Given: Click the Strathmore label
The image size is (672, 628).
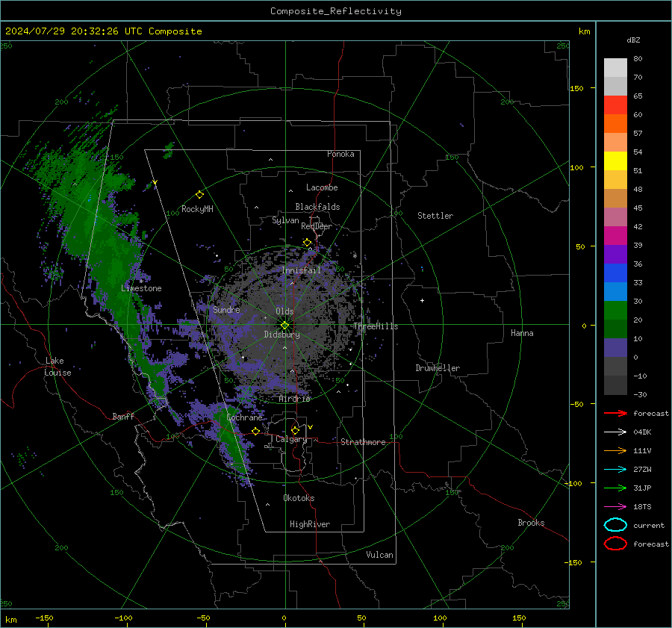Looking at the screenshot, I should 363,442.
